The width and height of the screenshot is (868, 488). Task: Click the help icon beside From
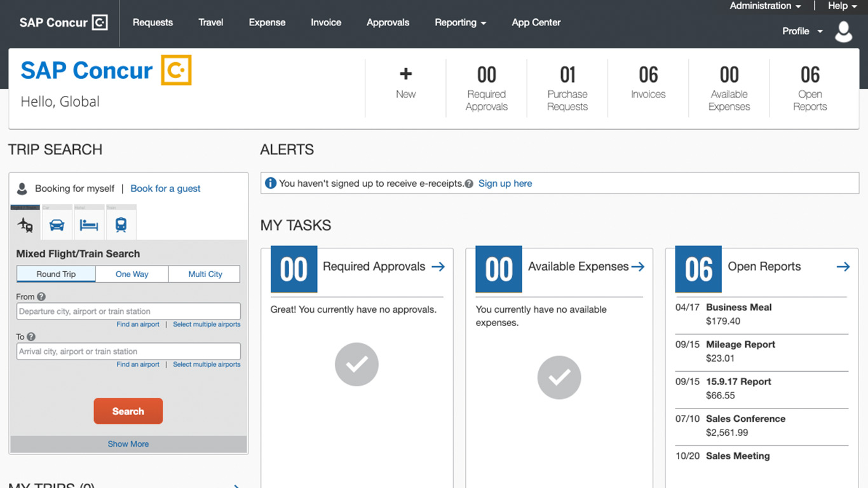pos(41,297)
